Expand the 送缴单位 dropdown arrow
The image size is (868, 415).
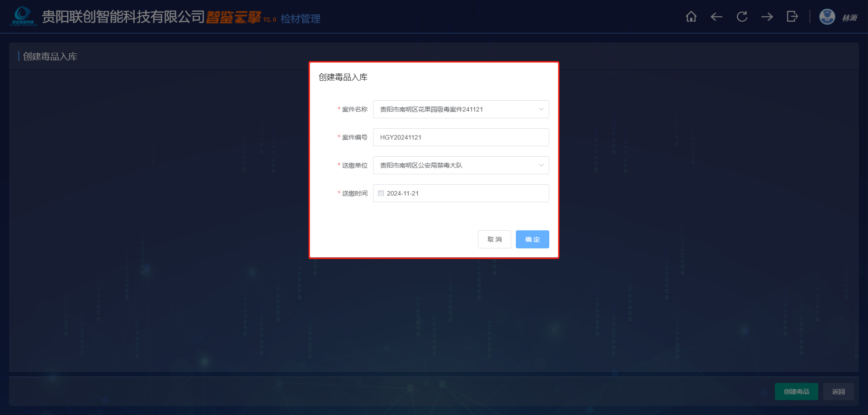click(541, 165)
